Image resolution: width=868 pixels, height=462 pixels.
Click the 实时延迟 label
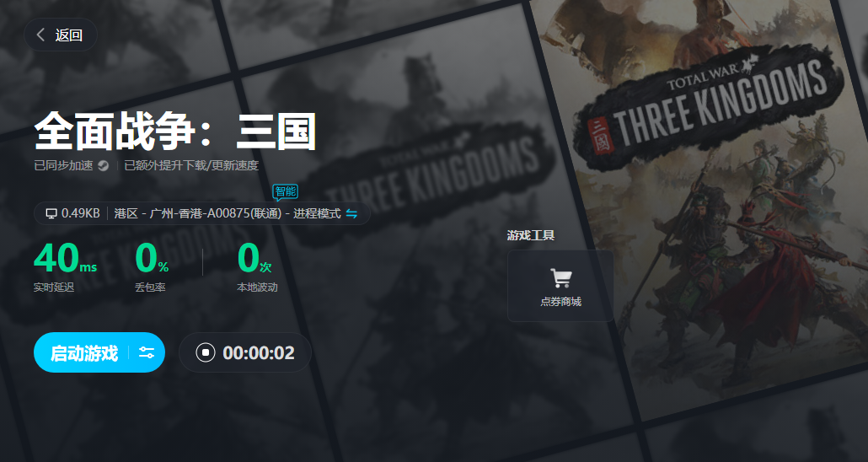coord(54,287)
